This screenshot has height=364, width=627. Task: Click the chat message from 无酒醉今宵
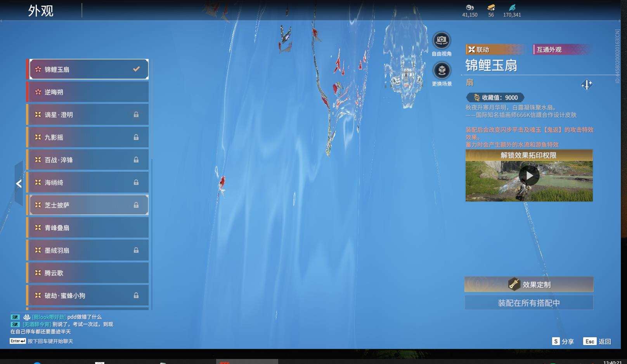coord(62,328)
